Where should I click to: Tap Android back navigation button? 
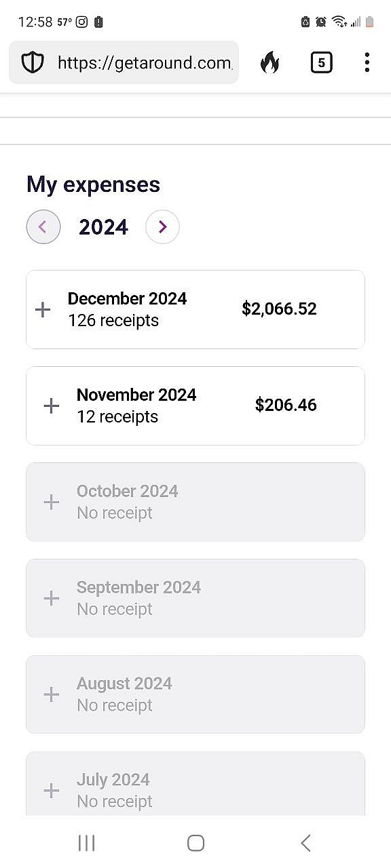point(305,843)
